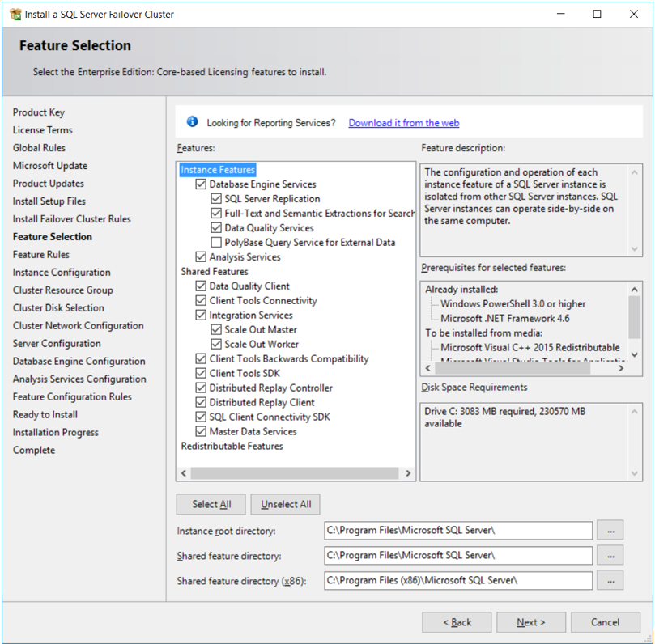The height and width of the screenshot is (644, 655).
Task: Click the Select All button
Action: (x=211, y=504)
